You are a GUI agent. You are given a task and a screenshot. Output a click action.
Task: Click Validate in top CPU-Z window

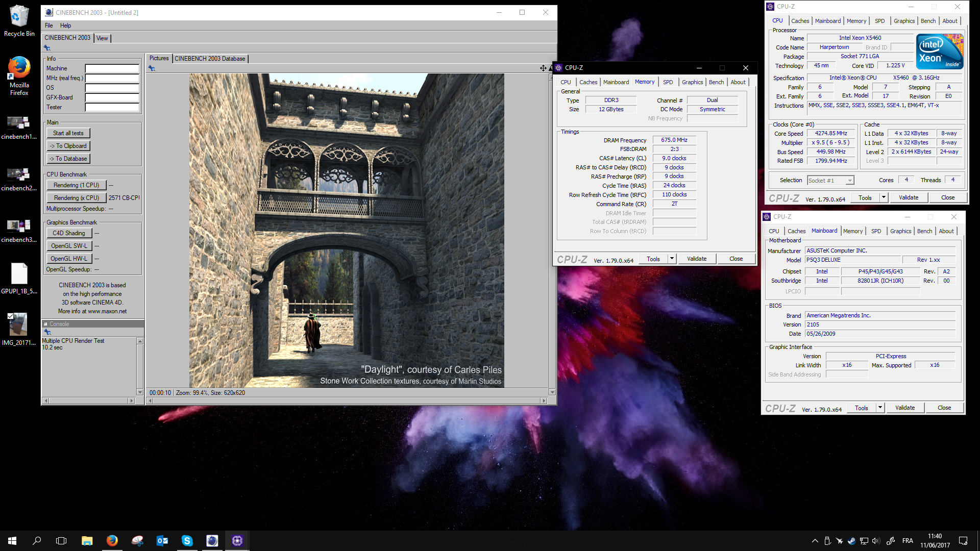point(909,197)
